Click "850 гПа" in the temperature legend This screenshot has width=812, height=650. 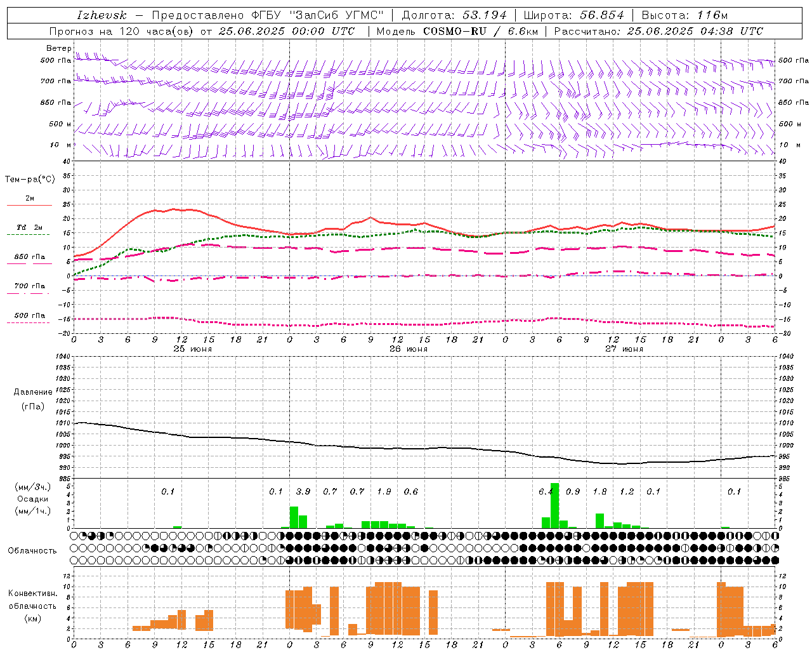[x=30, y=257]
